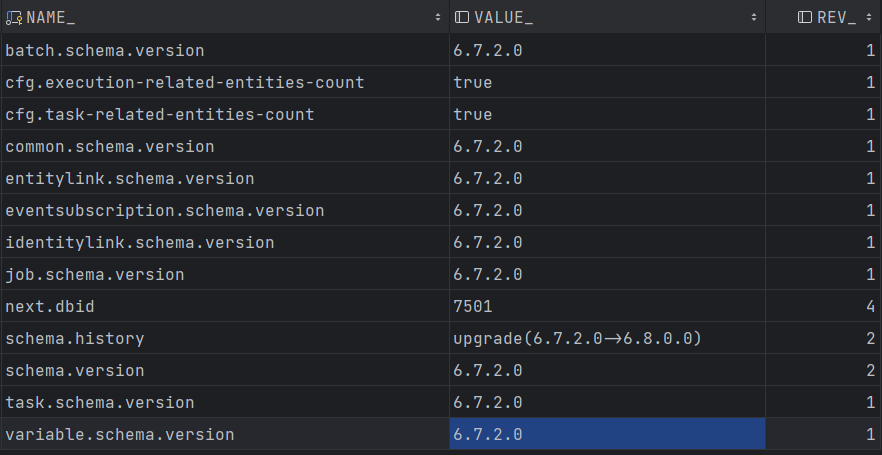
Task: Click the REV_ value 2 for schema.version
Action: [x=868, y=370]
